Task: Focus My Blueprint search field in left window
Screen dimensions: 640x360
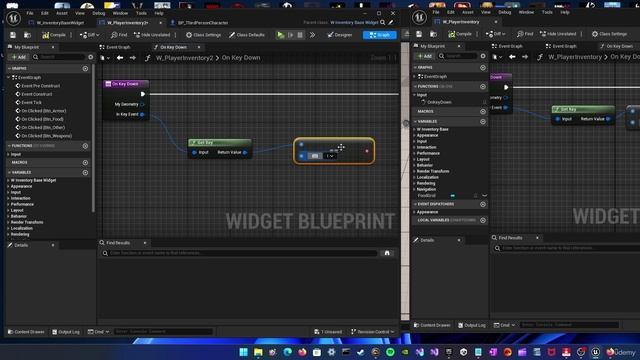Action: pyautogui.click(x=60, y=57)
